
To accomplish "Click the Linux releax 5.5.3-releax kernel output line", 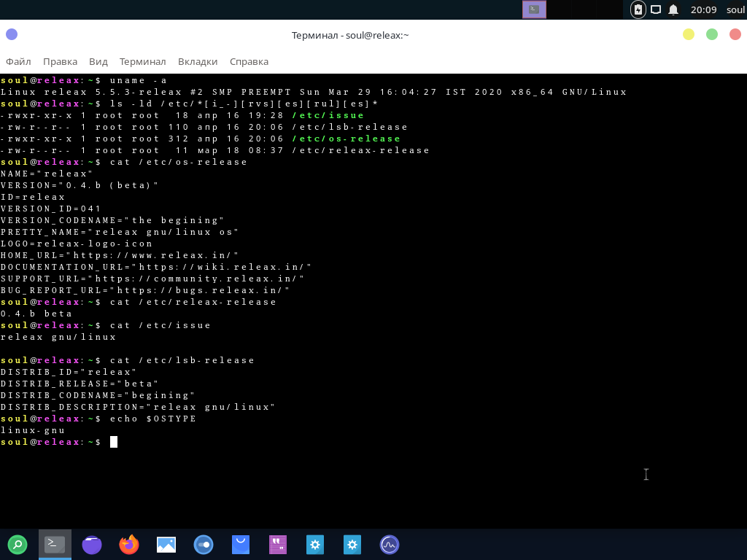I will (x=314, y=92).
